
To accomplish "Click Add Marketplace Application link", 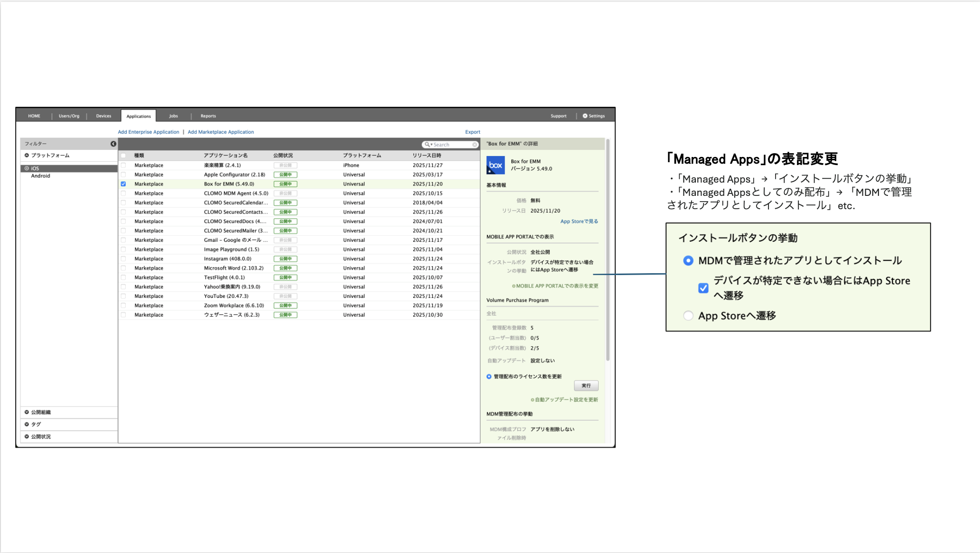I will point(221,132).
